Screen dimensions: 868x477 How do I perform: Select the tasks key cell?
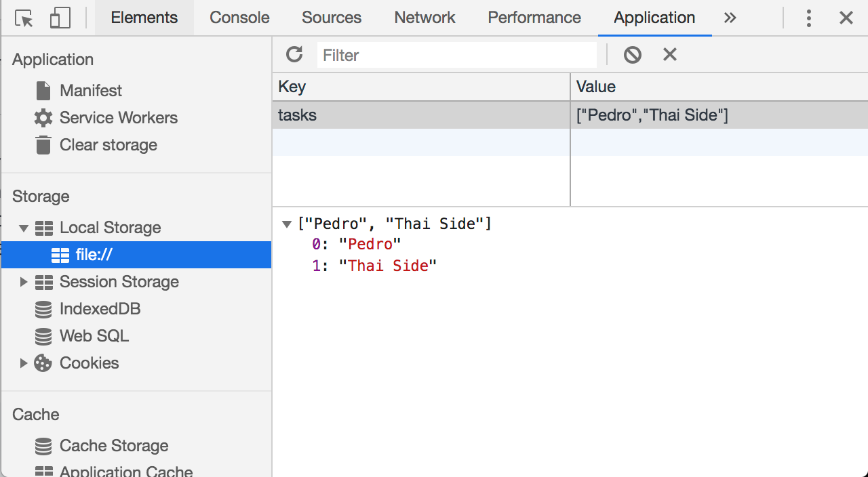coord(421,115)
